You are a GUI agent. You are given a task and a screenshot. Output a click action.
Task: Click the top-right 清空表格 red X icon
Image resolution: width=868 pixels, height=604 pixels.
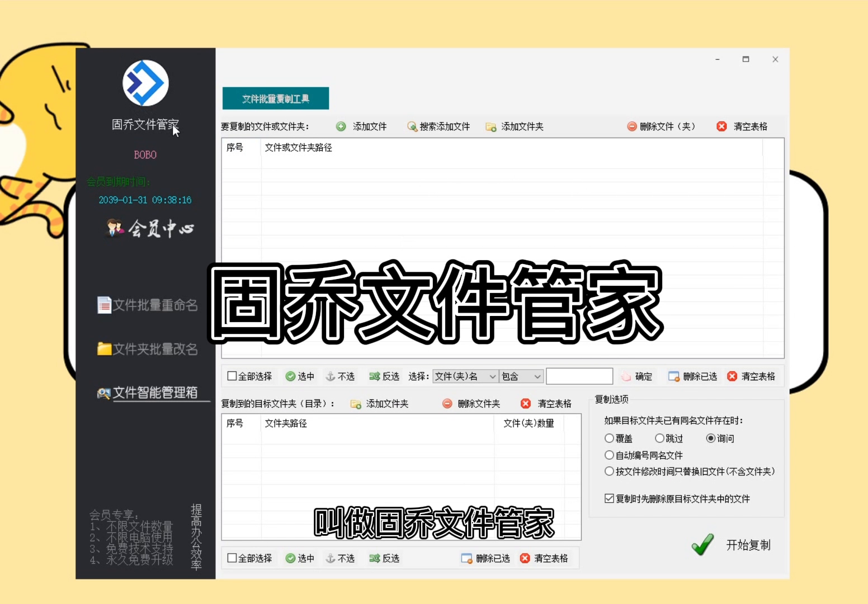point(722,126)
